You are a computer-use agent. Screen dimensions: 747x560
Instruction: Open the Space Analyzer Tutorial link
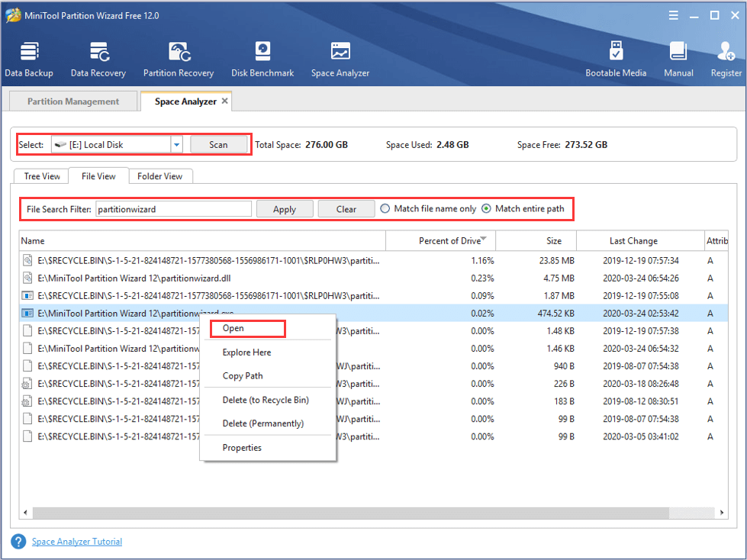point(76,542)
